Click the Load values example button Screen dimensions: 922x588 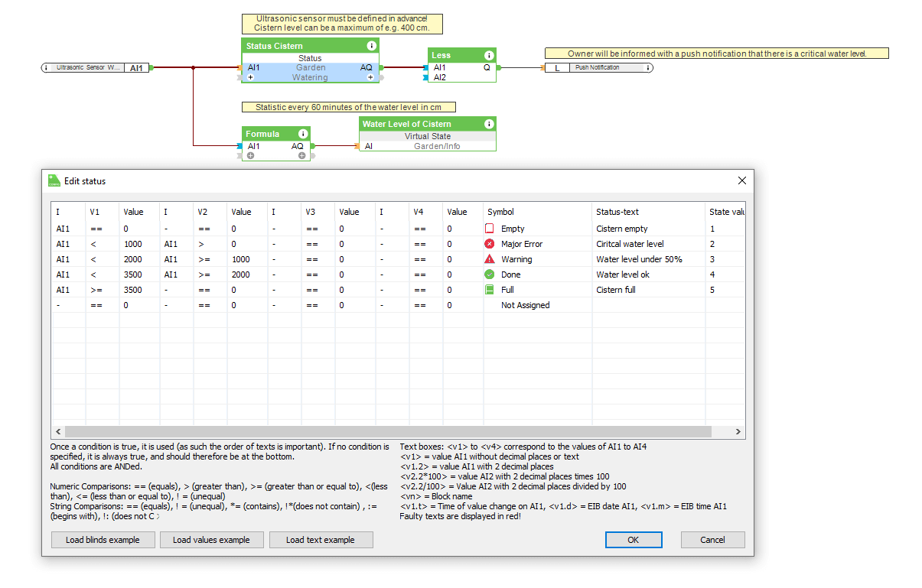(x=211, y=540)
